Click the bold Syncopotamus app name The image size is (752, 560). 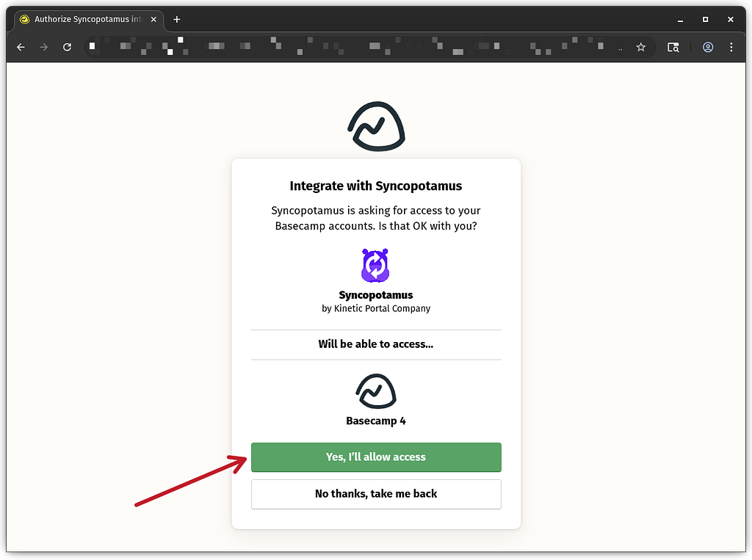coord(376,295)
